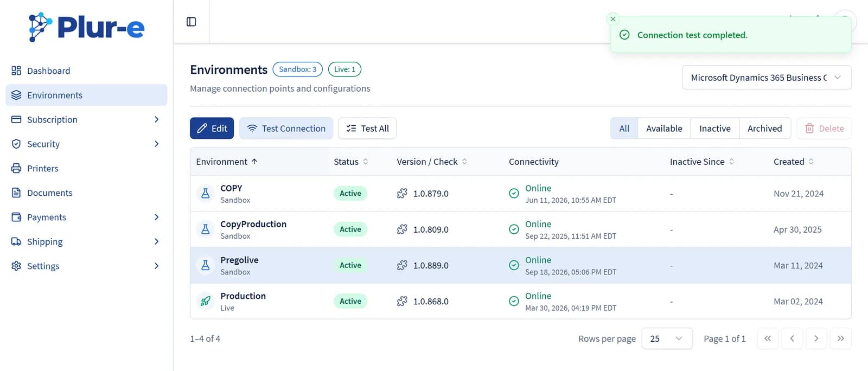Go to Documents in sidebar
Viewport: 868px width, 371px height.
tap(86, 193)
